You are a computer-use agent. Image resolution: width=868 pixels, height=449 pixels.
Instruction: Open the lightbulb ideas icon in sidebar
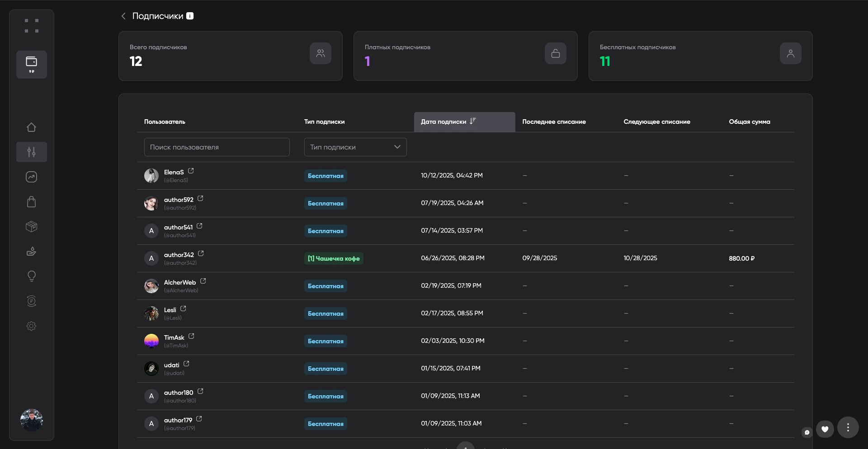(x=31, y=276)
